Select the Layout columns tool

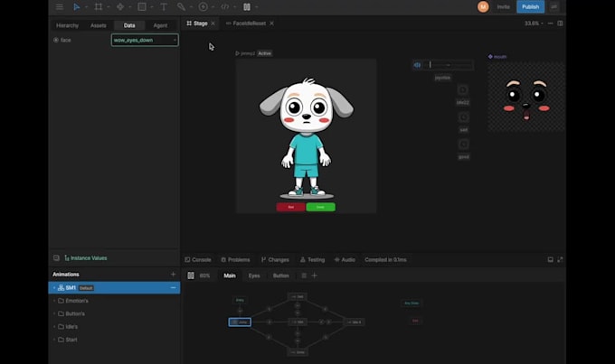click(x=247, y=7)
